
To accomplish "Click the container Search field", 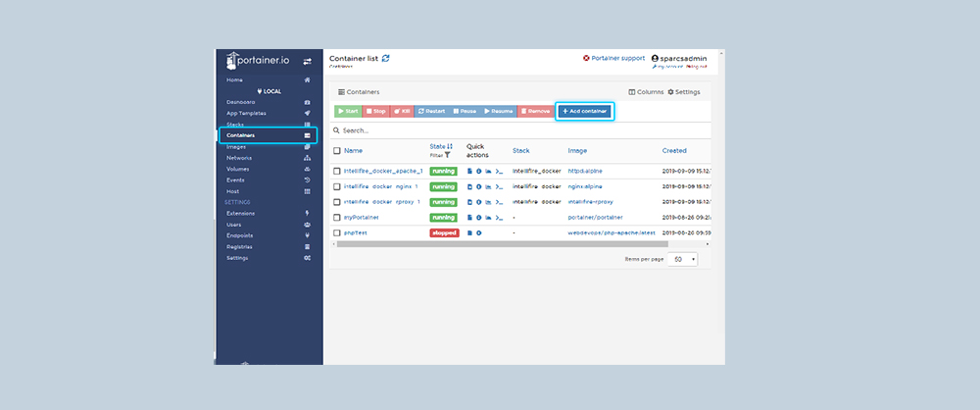I will pos(520,130).
